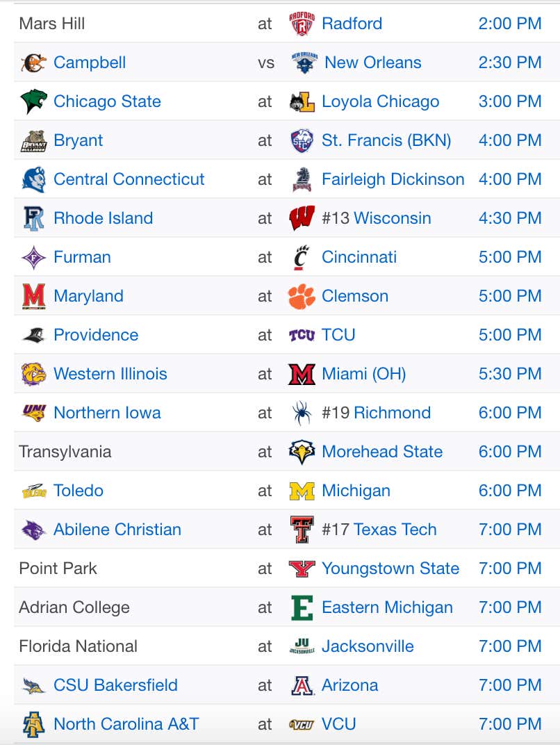Screen dimensions: 560x745
Task: Click the Campbell camel logo
Action: (33, 63)
